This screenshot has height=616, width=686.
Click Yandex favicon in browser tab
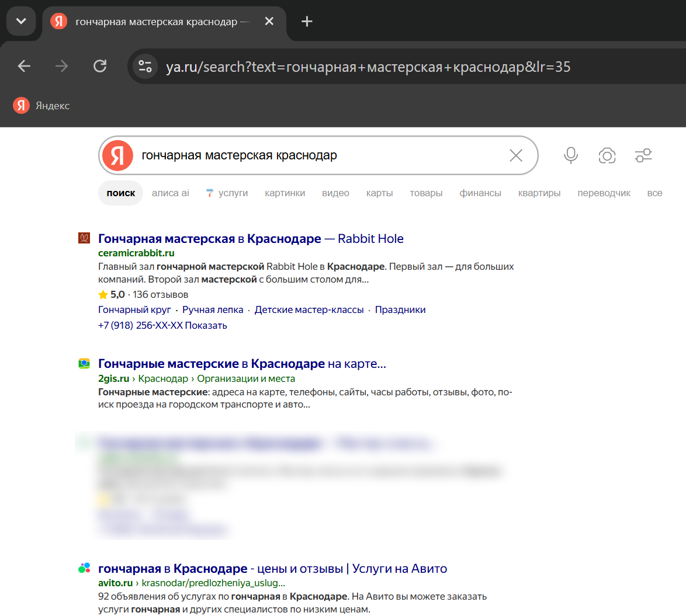[x=58, y=21]
